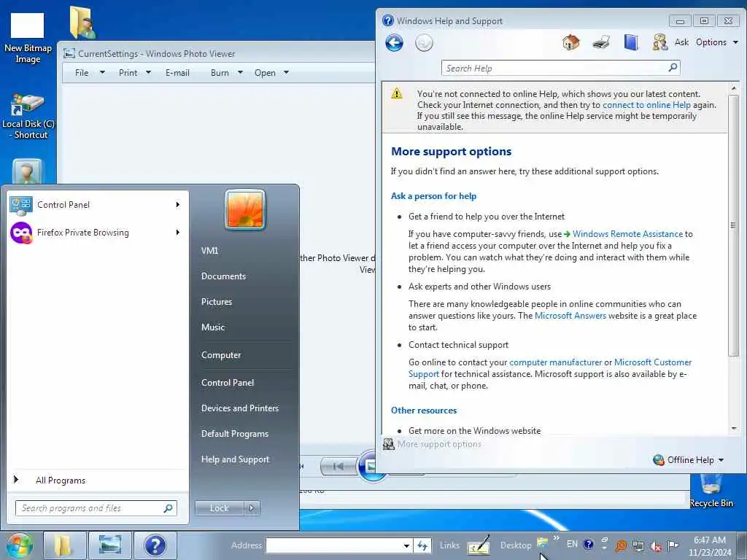Open the Offline Help dropdown
The width and height of the screenshot is (747, 560).
coord(689,460)
